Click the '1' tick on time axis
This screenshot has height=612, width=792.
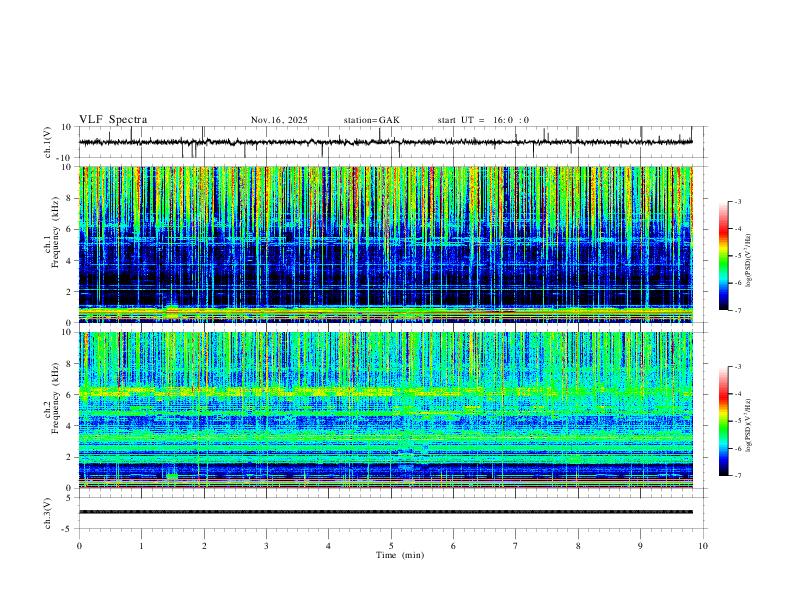[141, 546]
